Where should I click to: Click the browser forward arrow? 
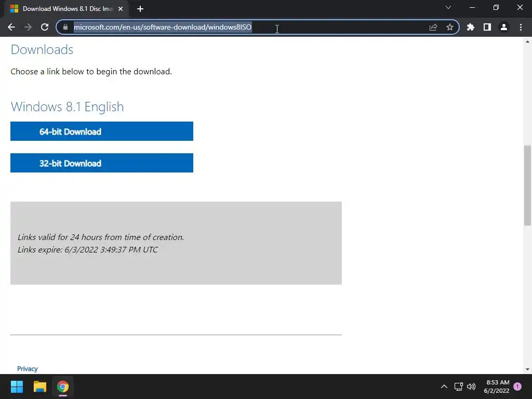coord(28,27)
